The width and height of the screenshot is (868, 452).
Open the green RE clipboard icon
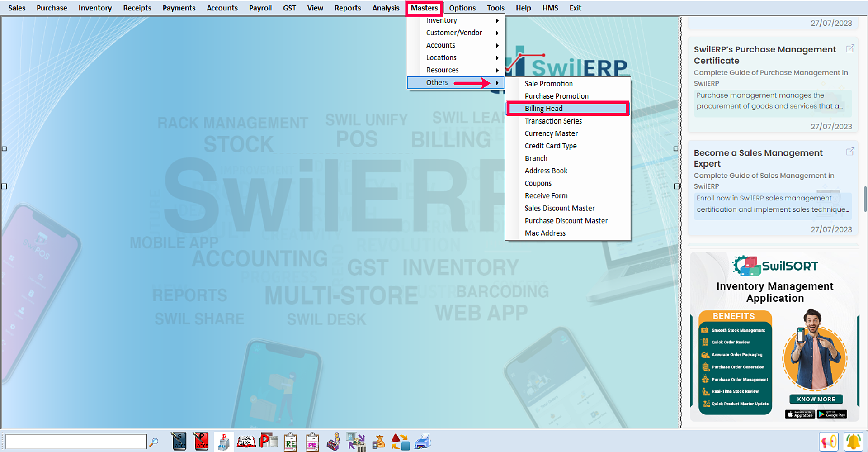coord(290,442)
